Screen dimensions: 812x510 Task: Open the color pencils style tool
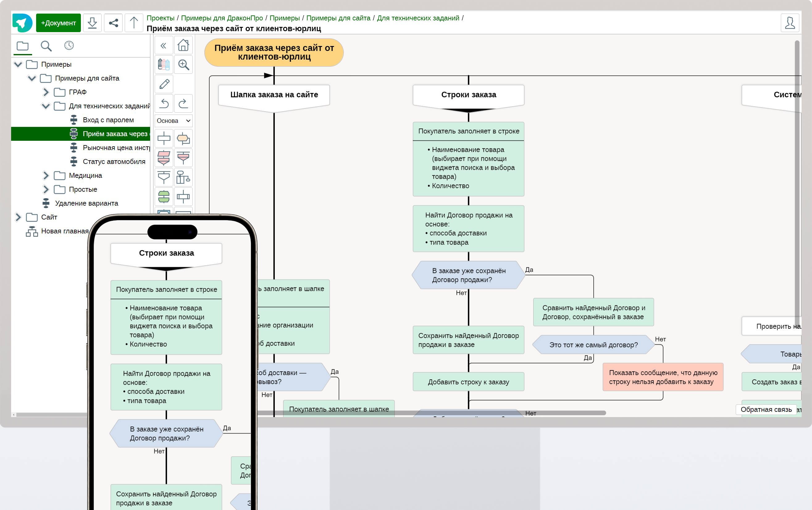pos(164,65)
